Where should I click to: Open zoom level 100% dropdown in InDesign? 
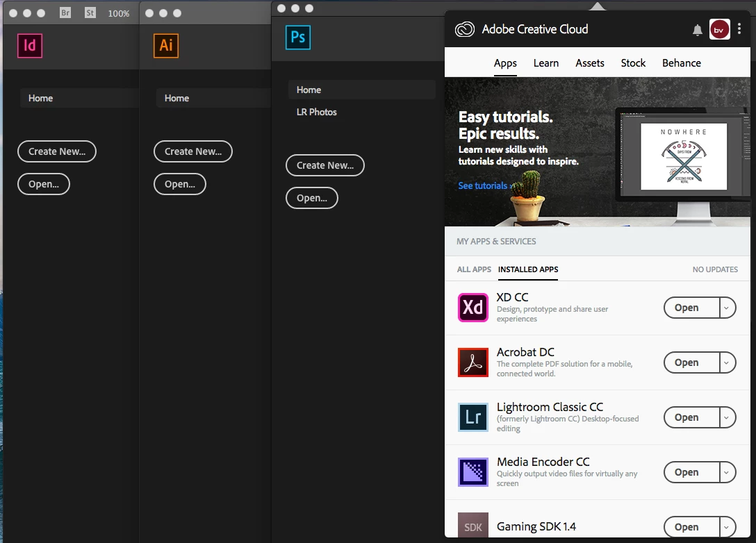pyautogui.click(x=119, y=13)
